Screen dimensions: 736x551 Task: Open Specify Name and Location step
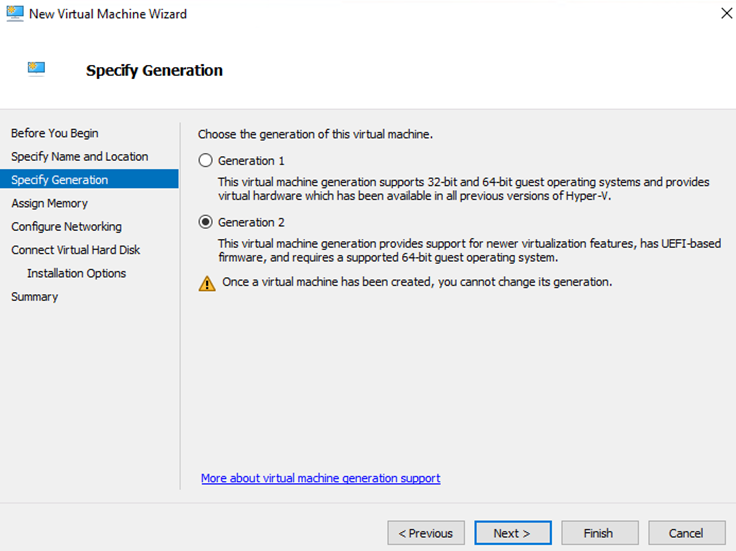point(79,156)
